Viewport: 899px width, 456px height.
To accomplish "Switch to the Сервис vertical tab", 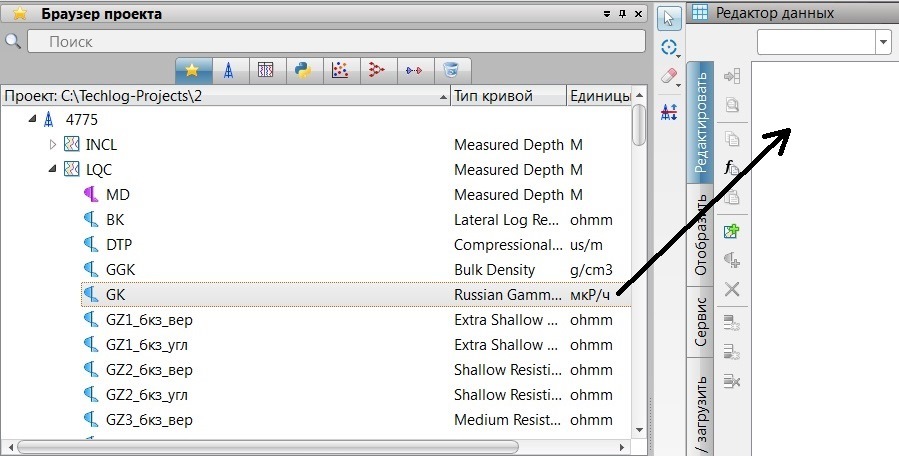I will pos(700,321).
